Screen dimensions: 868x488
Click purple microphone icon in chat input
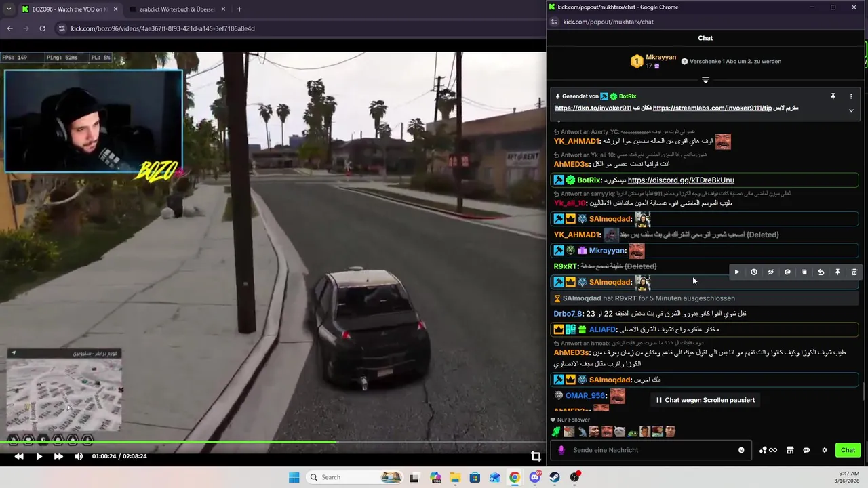coord(561,450)
